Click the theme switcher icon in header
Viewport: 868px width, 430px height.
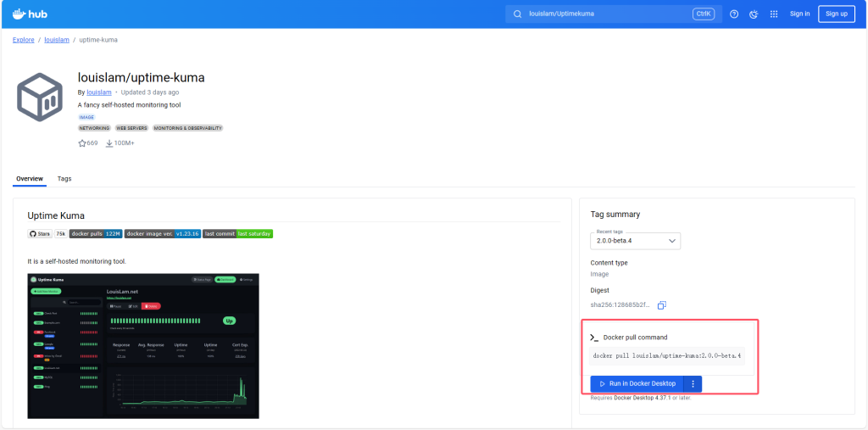pyautogui.click(x=754, y=14)
